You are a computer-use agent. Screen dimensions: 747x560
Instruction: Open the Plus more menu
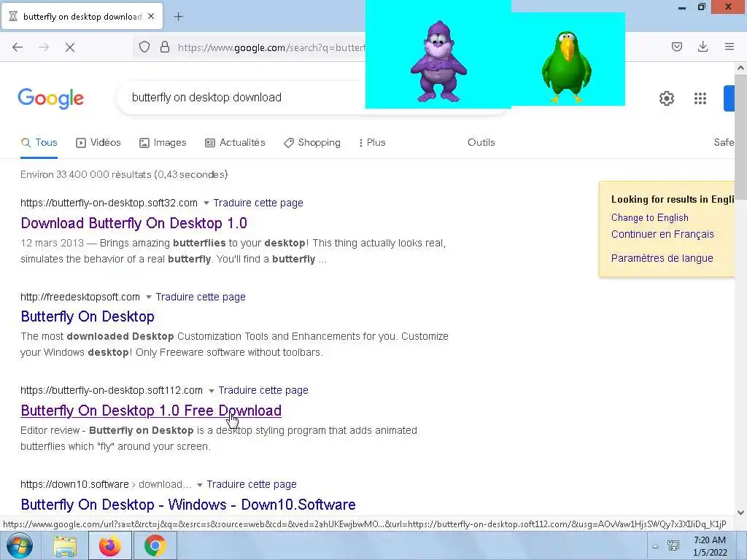click(372, 142)
